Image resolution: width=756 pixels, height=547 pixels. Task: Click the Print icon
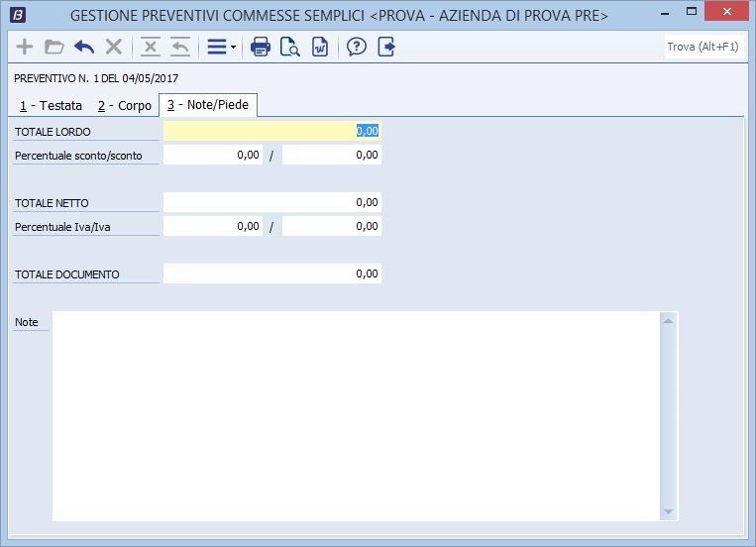pyautogui.click(x=261, y=47)
